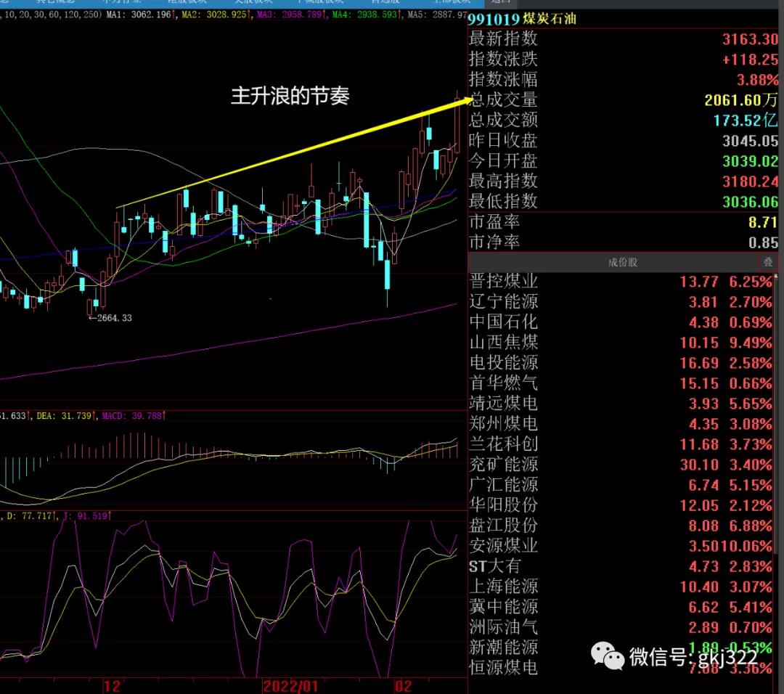The width and height of the screenshot is (784, 694).
Task: Click the 2022/01 marker on time axis
Action: coord(290,686)
